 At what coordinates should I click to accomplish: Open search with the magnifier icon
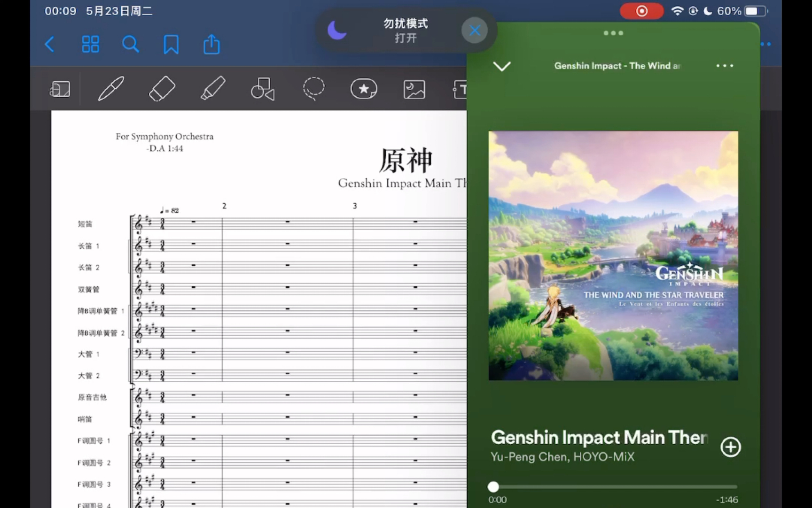tap(130, 45)
